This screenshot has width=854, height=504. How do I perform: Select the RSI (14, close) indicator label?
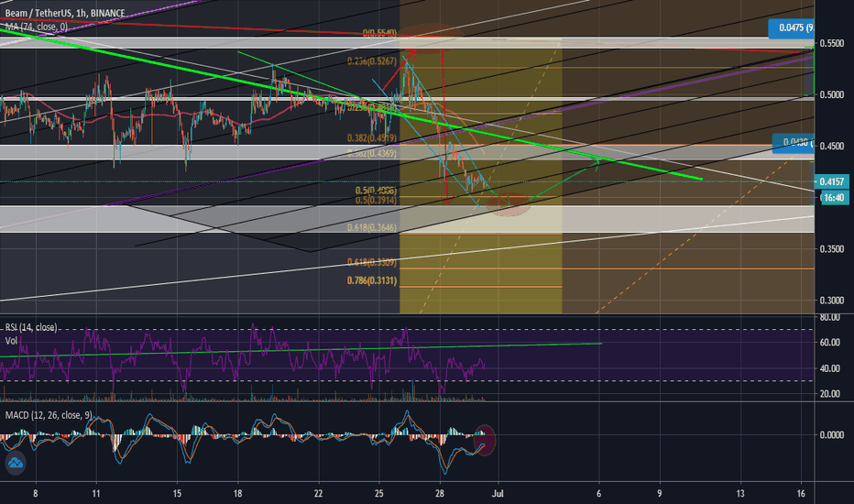pos(31,327)
